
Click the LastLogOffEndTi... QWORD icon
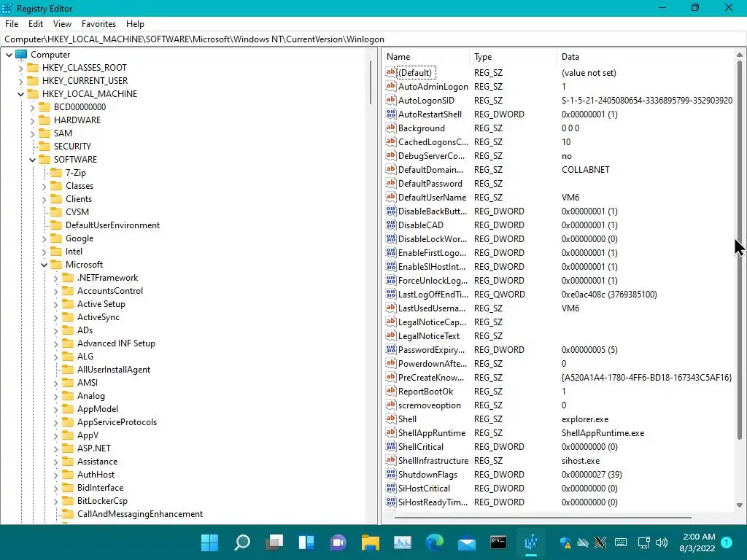click(x=391, y=295)
